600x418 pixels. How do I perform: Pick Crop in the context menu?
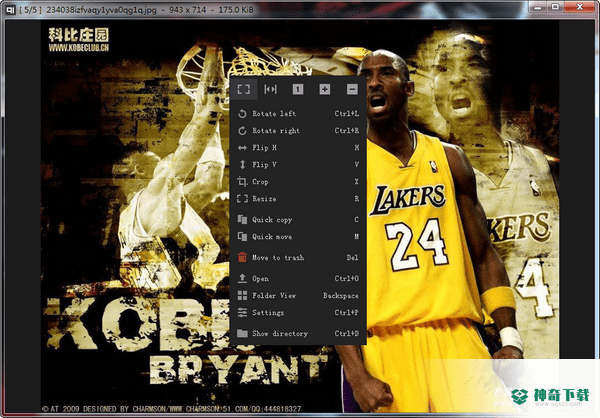[298, 181]
